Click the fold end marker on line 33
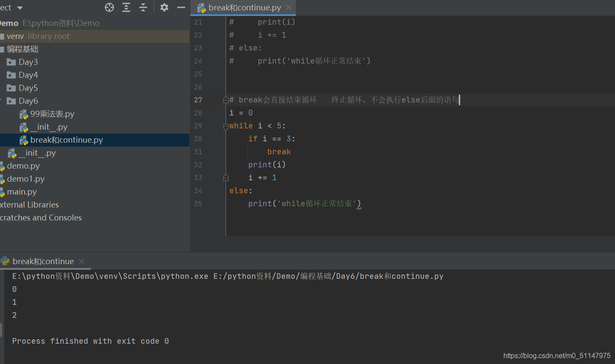The width and height of the screenshot is (615, 364). click(226, 178)
